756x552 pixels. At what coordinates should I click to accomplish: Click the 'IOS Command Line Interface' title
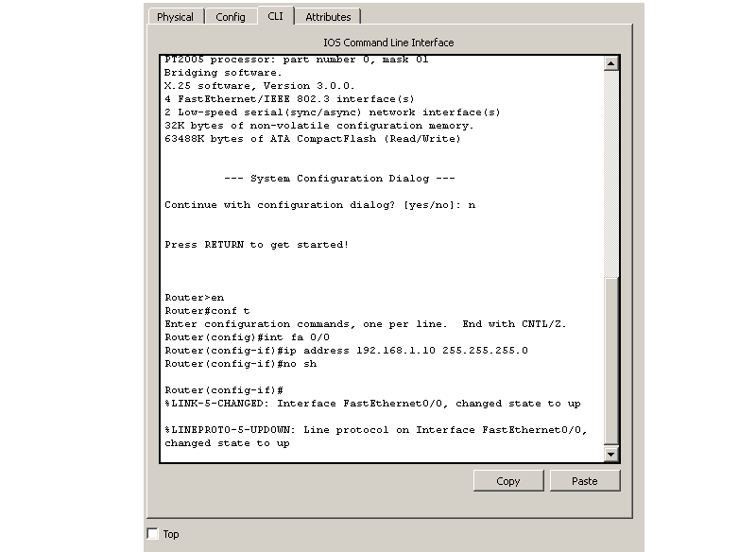pos(388,43)
